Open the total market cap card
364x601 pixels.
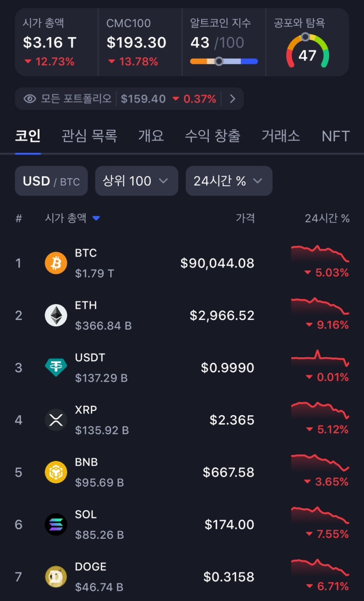click(x=56, y=42)
